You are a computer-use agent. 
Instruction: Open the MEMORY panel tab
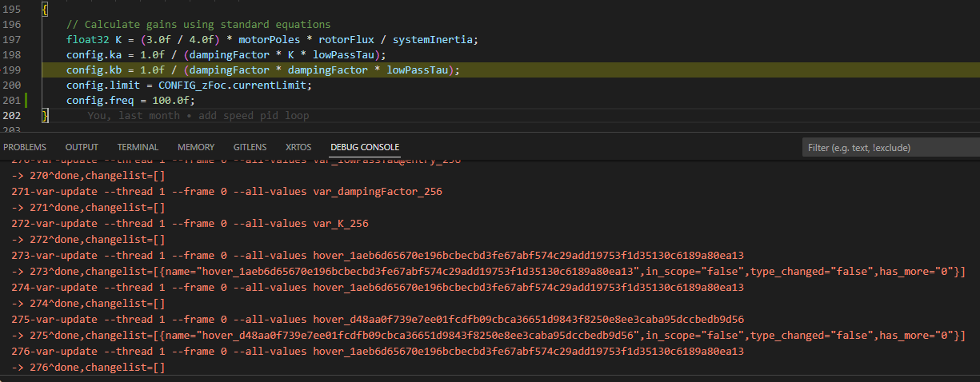tap(196, 147)
